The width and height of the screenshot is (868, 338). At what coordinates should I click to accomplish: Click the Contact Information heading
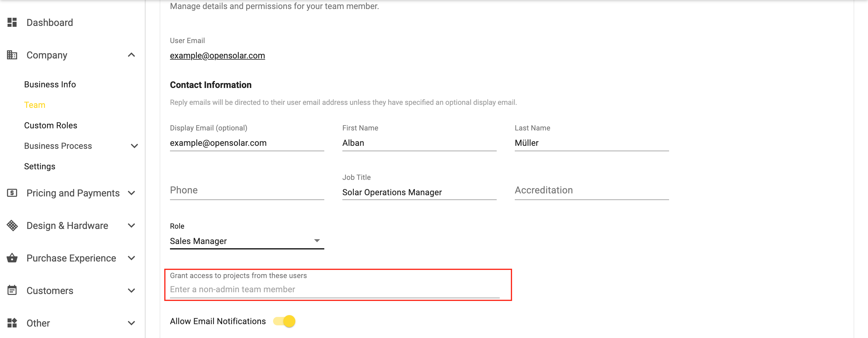pos(211,85)
